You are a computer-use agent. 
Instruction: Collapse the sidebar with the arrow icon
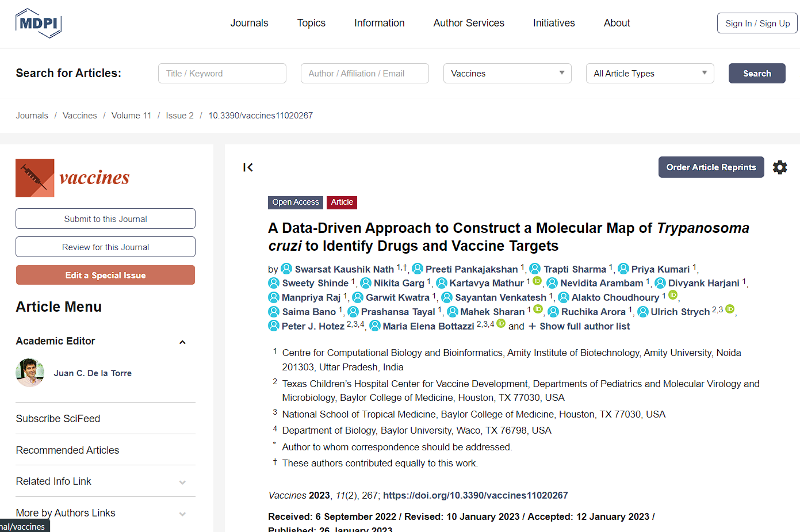tap(248, 167)
